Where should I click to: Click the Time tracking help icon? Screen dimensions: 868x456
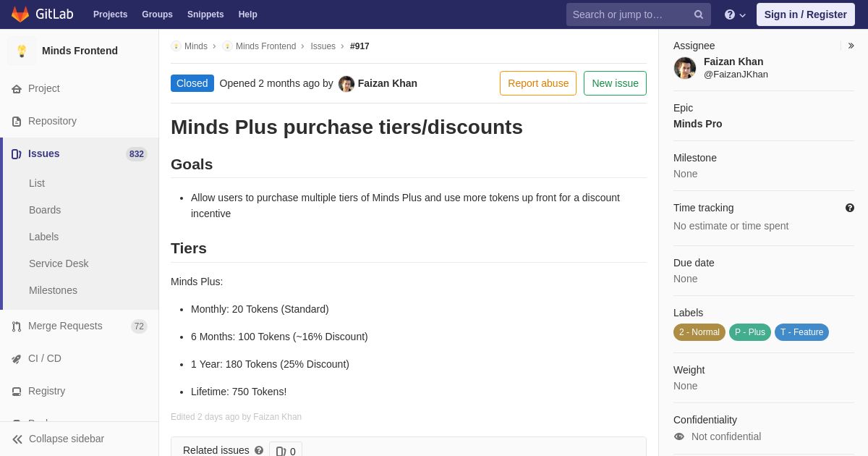(x=850, y=208)
